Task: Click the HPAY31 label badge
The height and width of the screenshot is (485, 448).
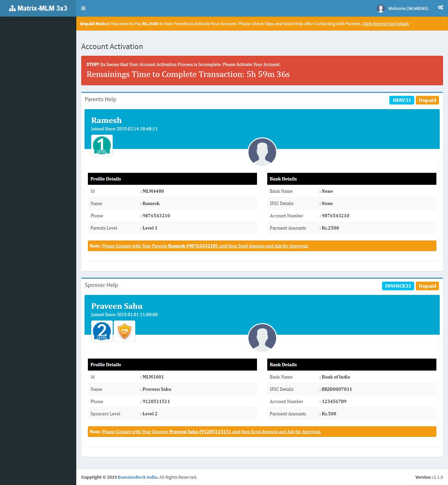Action: pos(401,100)
